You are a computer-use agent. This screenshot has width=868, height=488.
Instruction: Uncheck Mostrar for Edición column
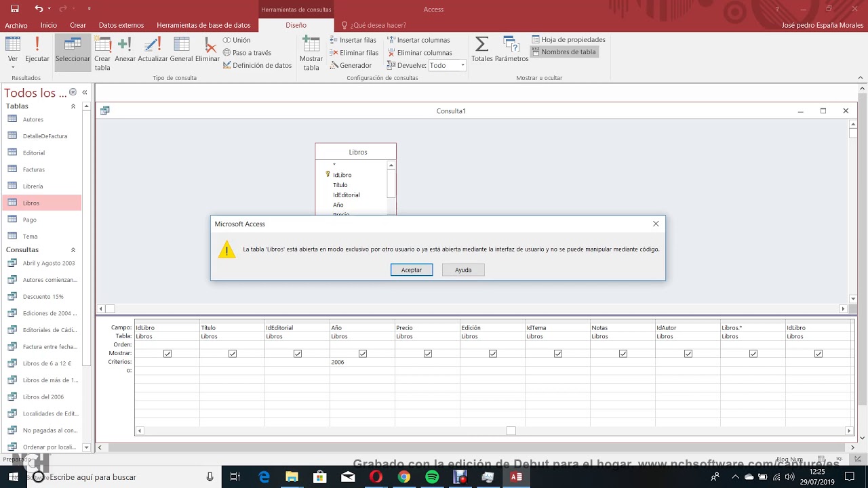tap(493, 354)
